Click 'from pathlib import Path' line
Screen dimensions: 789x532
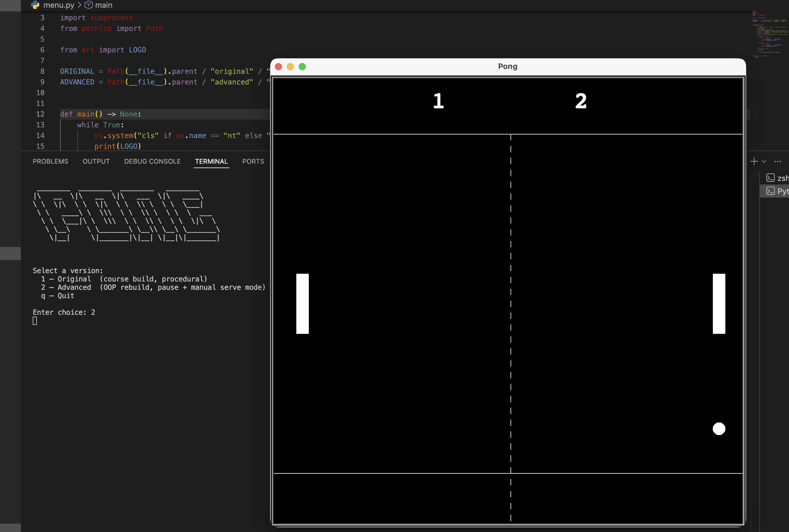(x=112, y=29)
